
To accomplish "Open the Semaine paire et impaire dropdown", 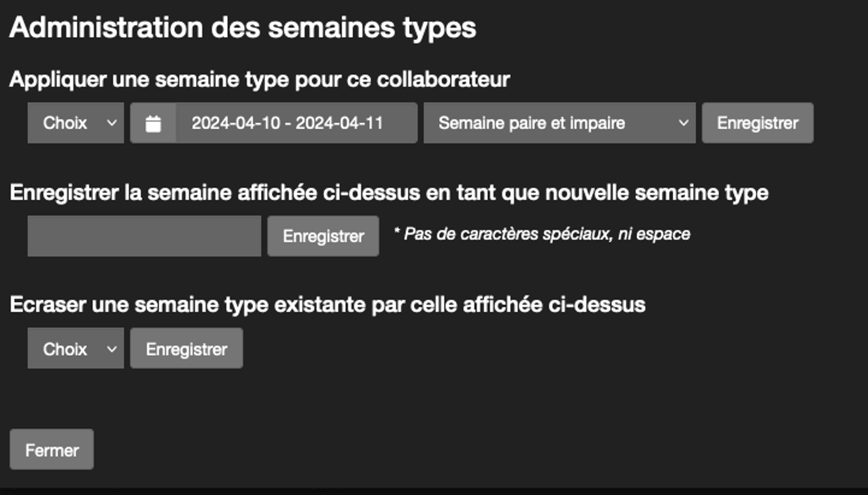I will pos(559,123).
